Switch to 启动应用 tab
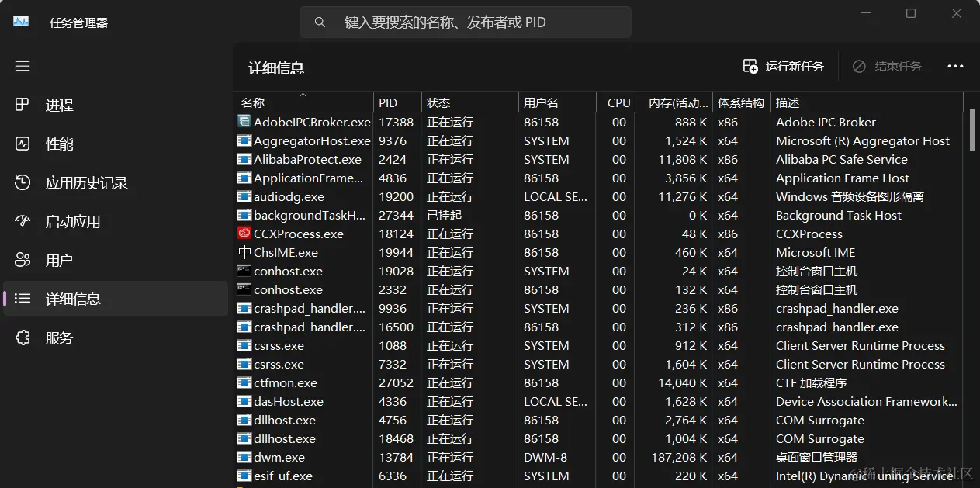 pyautogui.click(x=116, y=221)
